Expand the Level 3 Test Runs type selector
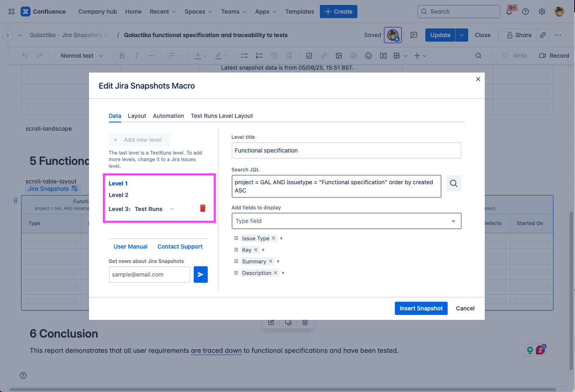This screenshot has width=575, height=392. click(171, 209)
